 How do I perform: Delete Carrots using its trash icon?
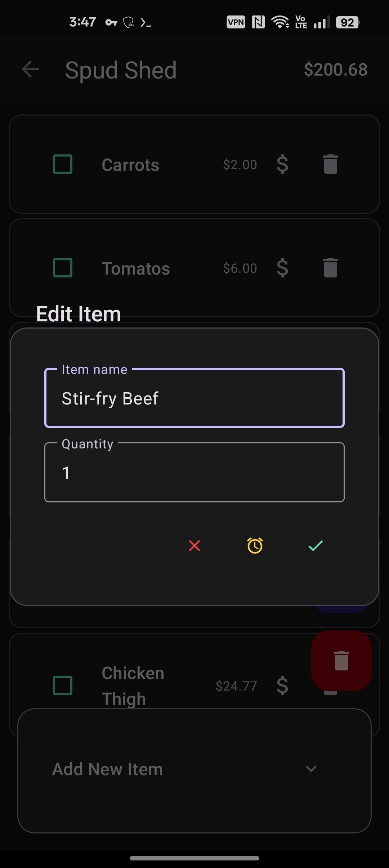330,164
